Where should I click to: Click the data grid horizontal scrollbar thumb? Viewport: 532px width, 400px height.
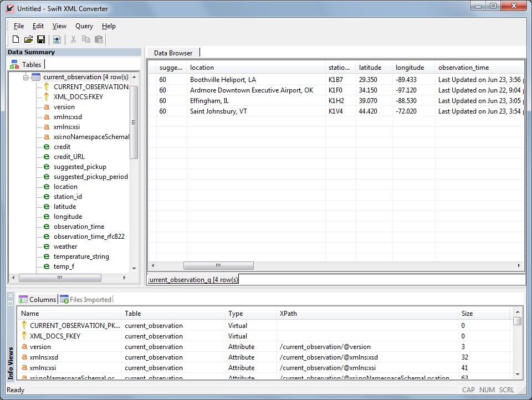point(218,265)
